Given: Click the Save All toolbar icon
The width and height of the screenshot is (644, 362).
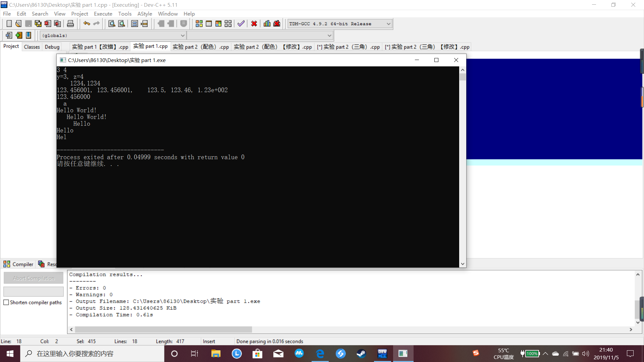Looking at the screenshot, I should point(38,24).
